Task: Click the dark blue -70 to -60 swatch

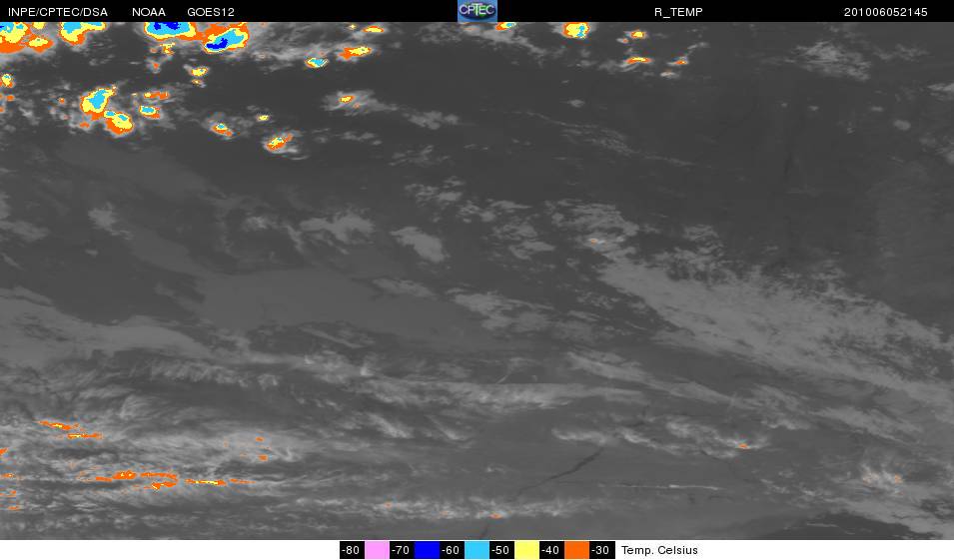Action: coord(427,550)
